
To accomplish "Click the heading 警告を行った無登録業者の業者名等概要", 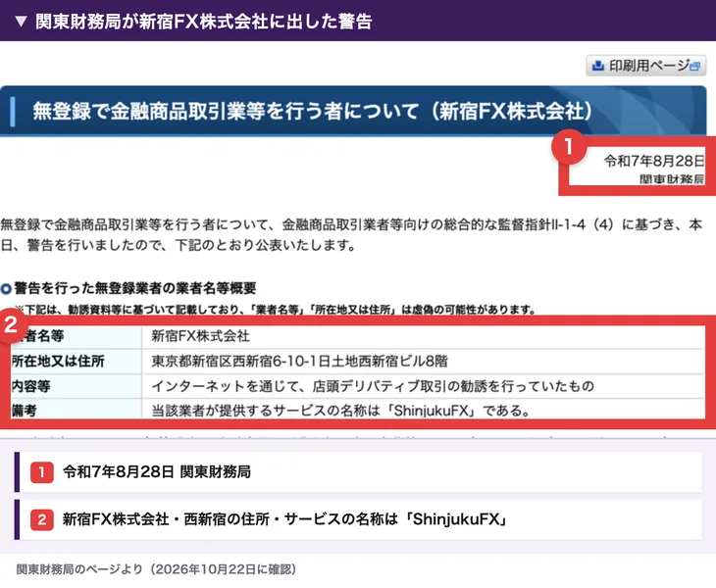I will pyautogui.click(x=134, y=288).
